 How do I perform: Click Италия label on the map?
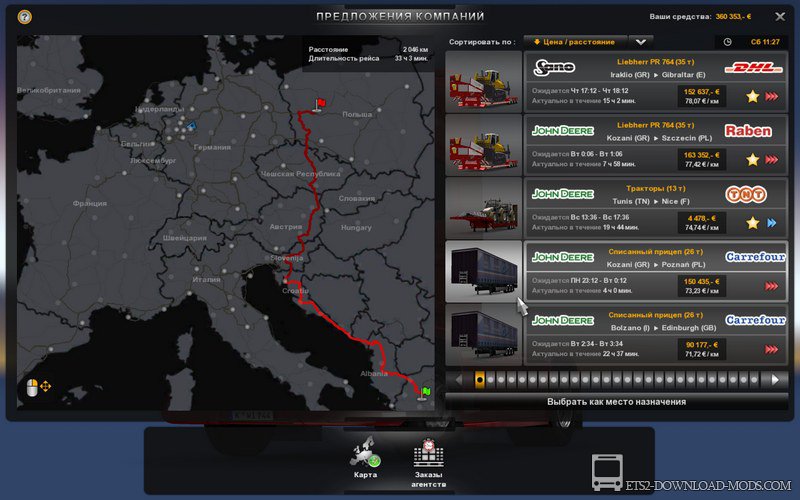[x=207, y=279]
